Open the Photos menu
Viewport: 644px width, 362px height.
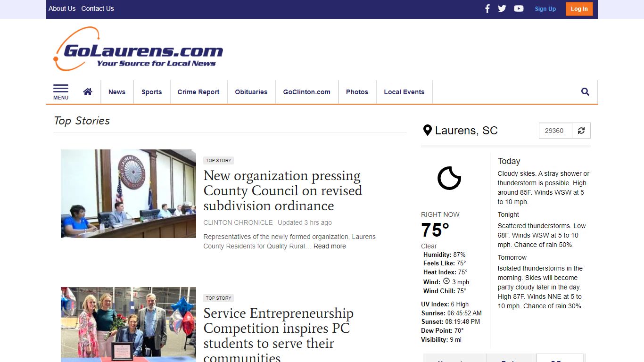357,92
